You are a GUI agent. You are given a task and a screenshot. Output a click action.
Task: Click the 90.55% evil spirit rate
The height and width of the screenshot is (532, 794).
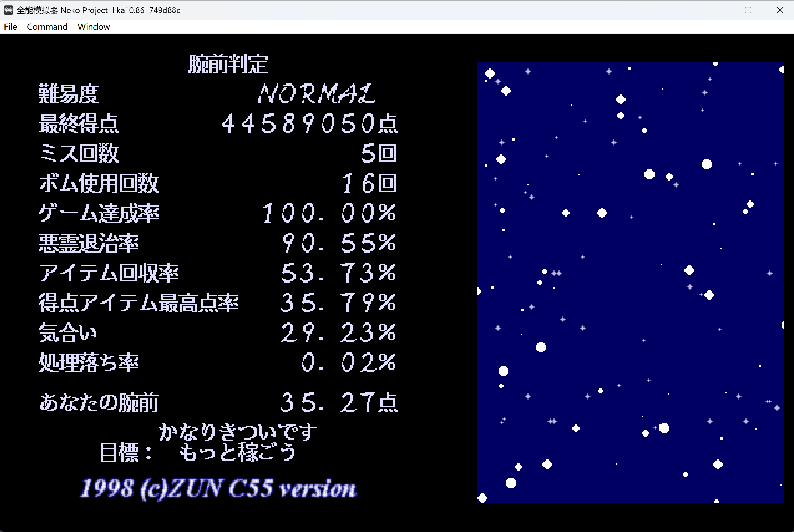339,243
